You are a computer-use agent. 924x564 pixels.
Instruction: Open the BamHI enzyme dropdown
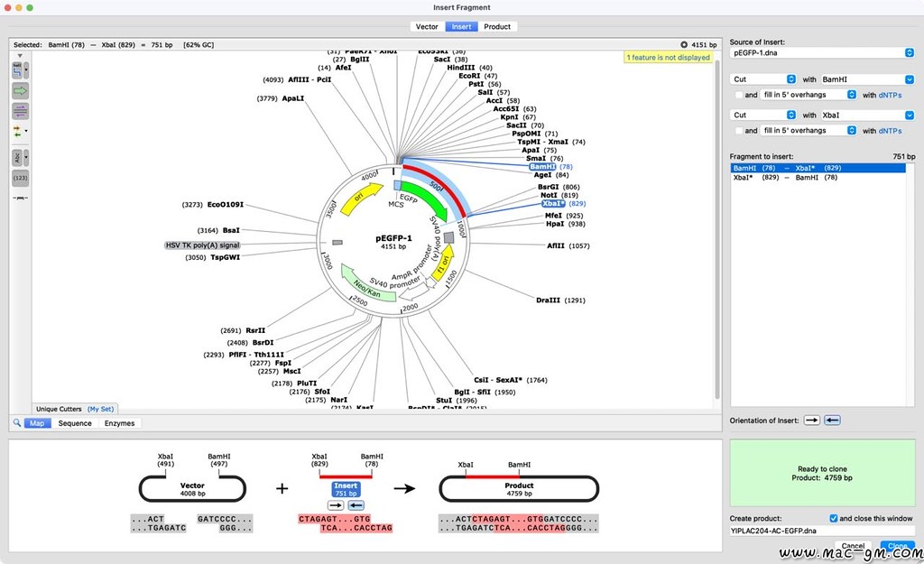(866, 79)
